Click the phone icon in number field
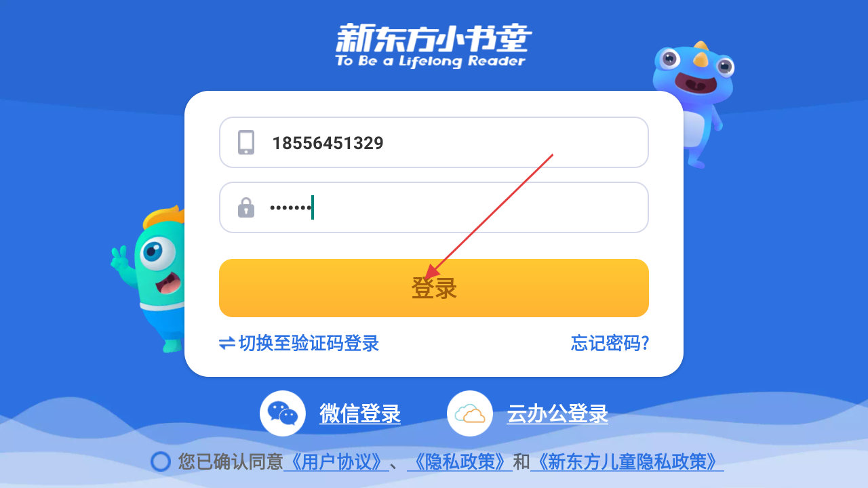 pyautogui.click(x=246, y=142)
